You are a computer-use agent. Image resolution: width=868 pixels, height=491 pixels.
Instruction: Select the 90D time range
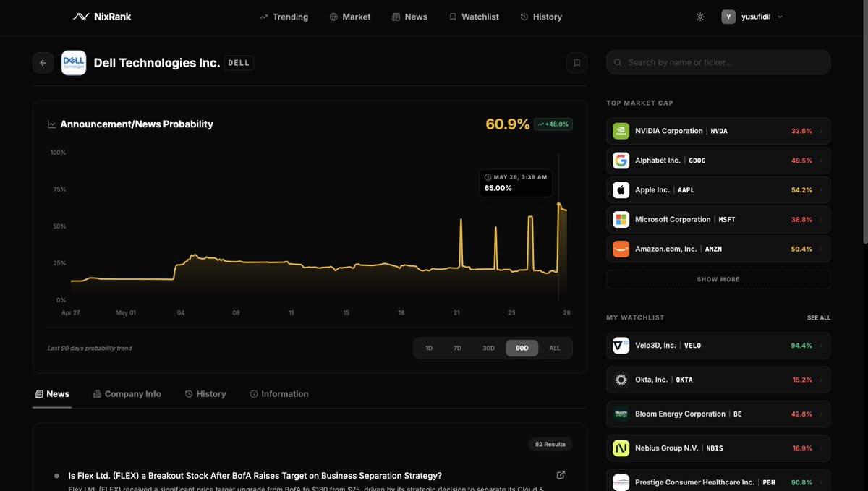coord(522,348)
